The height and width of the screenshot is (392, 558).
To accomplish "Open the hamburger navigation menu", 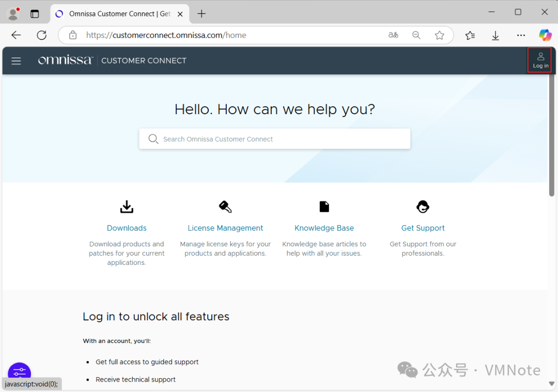I will click(x=16, y=61).
